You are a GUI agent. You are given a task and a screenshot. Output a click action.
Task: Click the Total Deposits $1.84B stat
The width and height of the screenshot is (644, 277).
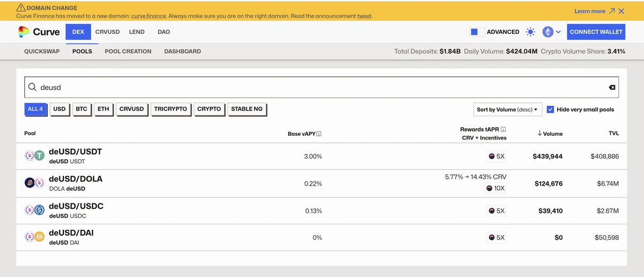click(x=427, y=52)
